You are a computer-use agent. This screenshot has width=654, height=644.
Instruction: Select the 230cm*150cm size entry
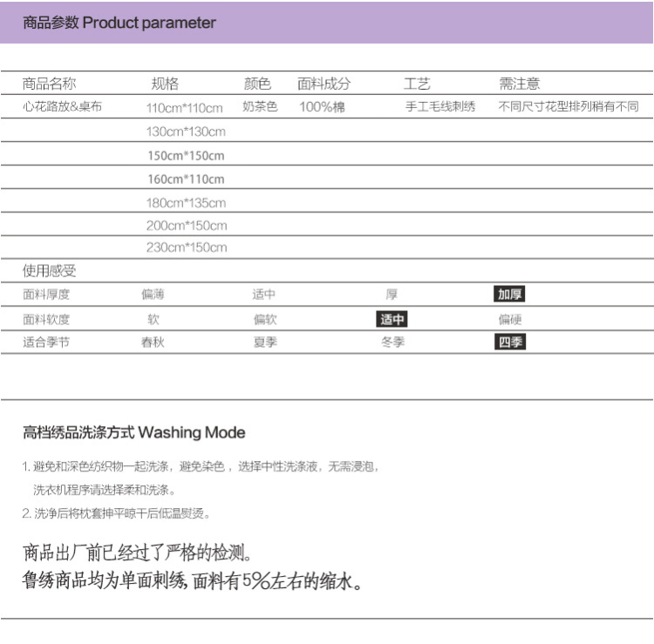(x=186, y=247)
